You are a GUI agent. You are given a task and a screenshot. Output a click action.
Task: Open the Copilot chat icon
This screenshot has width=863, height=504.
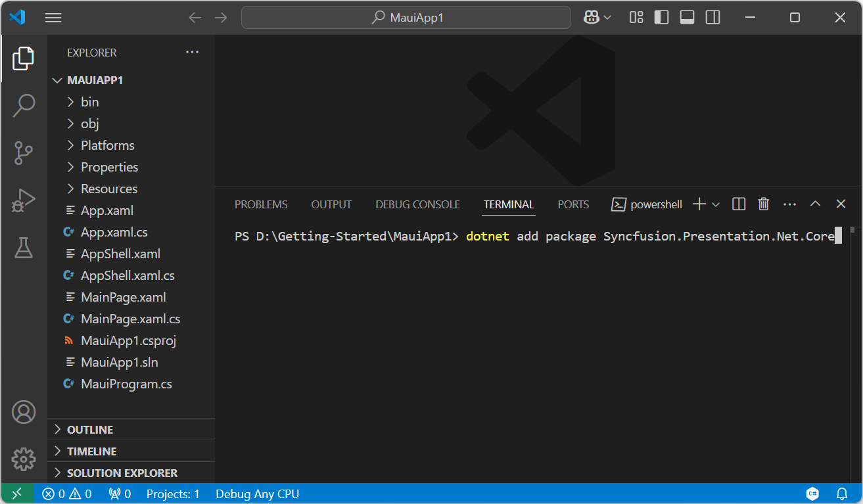[x=592, y=18]
